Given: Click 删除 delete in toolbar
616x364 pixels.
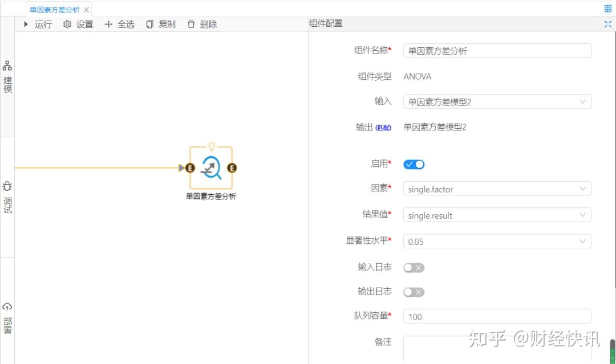Looking at the screenshot, I should 202,24.
